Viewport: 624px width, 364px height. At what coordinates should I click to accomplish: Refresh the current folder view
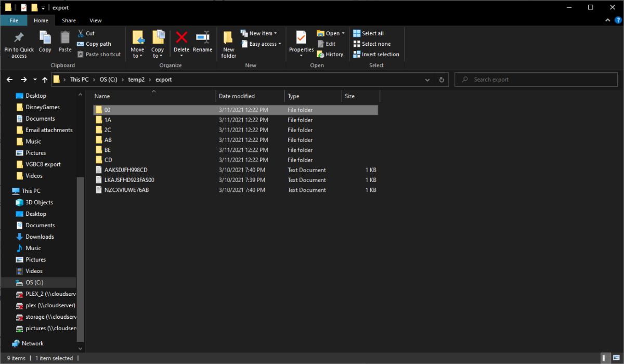pos(441,80)
